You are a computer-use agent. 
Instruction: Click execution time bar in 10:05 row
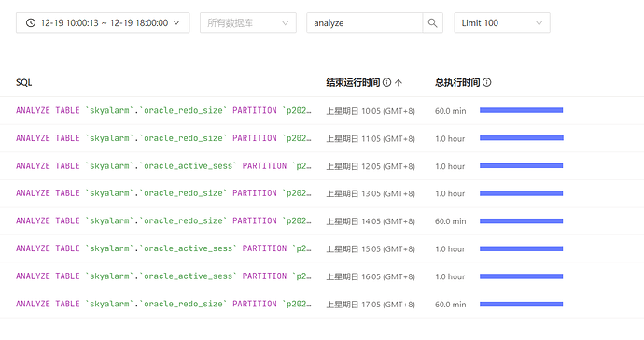[x=521, y=110]
